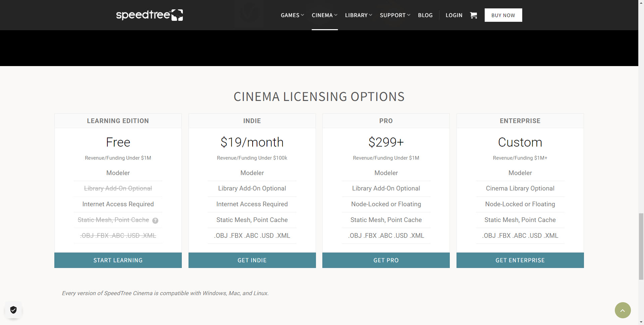Image resolution: width=644 pixels, height=325 pixels.
Task: Click 'Revenue/Funding $1M+' text
Action: click(520, 158)
